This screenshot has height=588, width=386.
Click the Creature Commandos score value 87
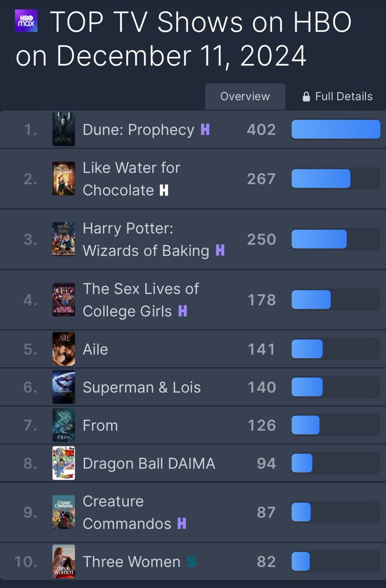coord(266,512)
